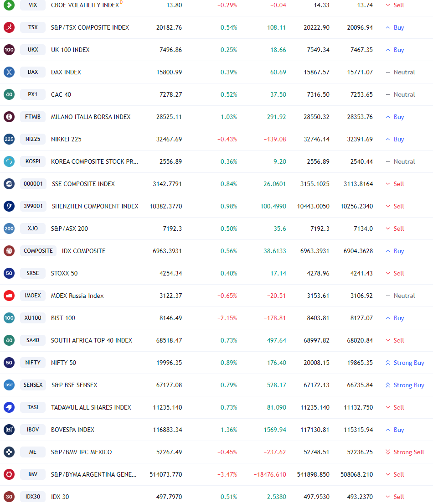Open the XU100 ticker badge

pyautogui.click(x=33, y=318)
